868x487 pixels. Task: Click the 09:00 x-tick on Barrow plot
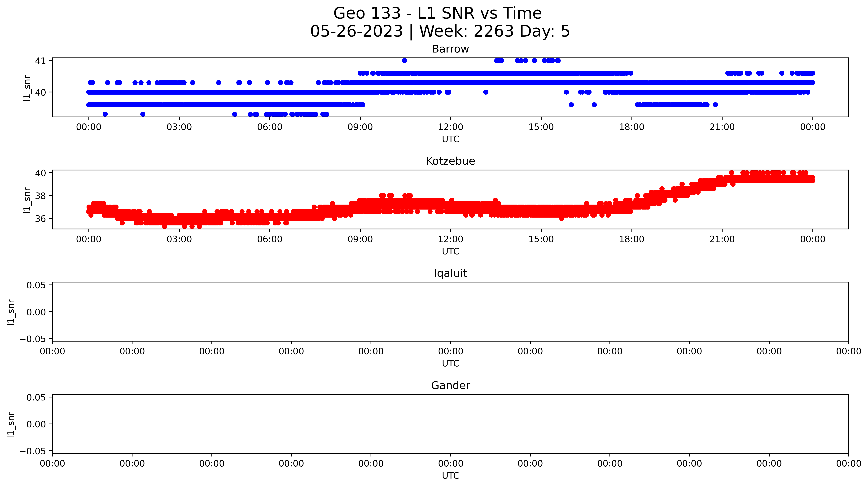click(x=360, y=127)
